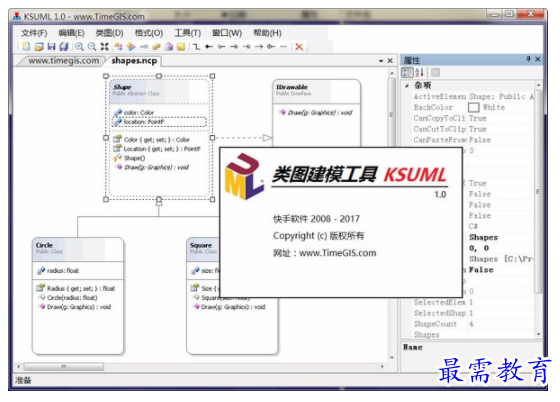
Task: Select the Circle class header
Action: [78, 250]
